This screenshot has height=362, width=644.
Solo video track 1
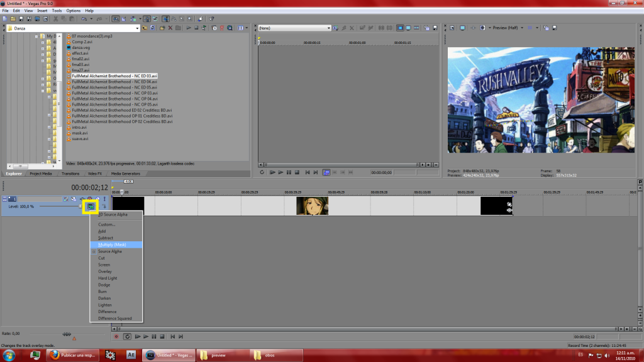coord(104,199)
